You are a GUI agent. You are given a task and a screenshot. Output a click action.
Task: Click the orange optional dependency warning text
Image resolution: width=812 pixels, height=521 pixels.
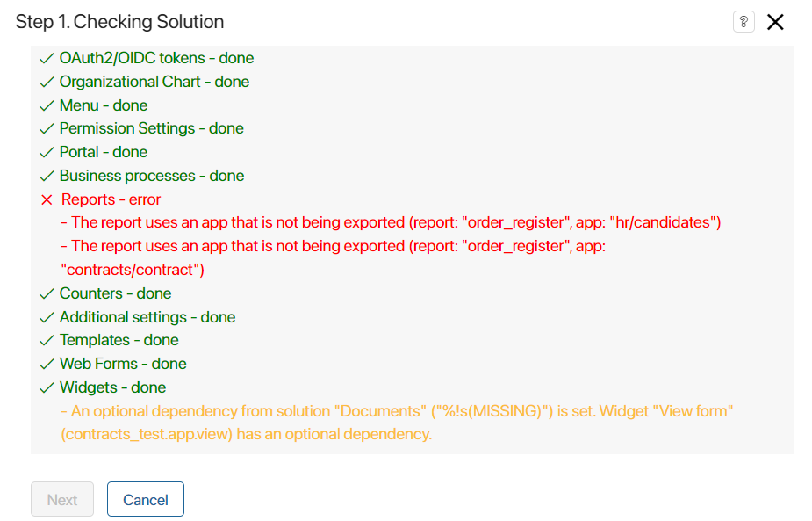tap(397, 423)
